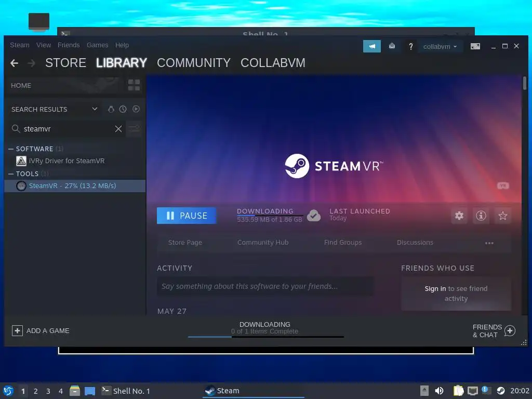Select SteamVR - 27% list entry
The height and width of the screenshot is (399, 532).
point(75,186)
